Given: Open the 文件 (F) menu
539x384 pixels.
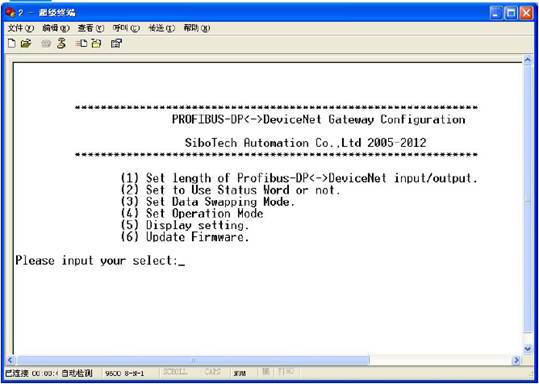Looking at the screenshot, I should tap(21, 28).
